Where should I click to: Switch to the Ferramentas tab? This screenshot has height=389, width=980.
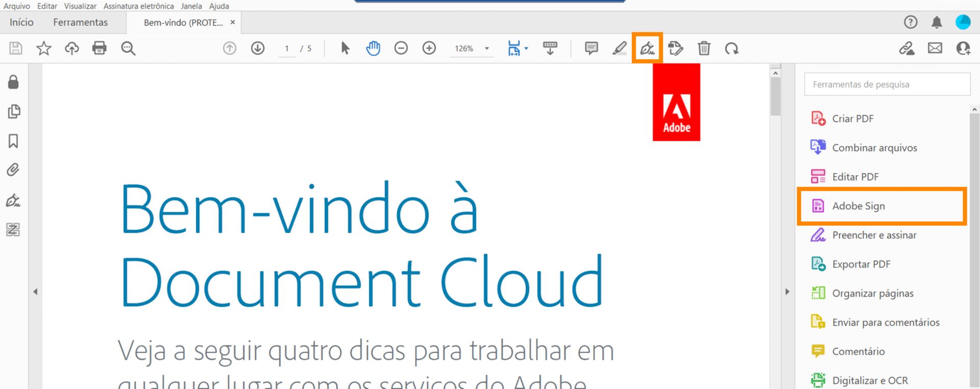(80, 22)
